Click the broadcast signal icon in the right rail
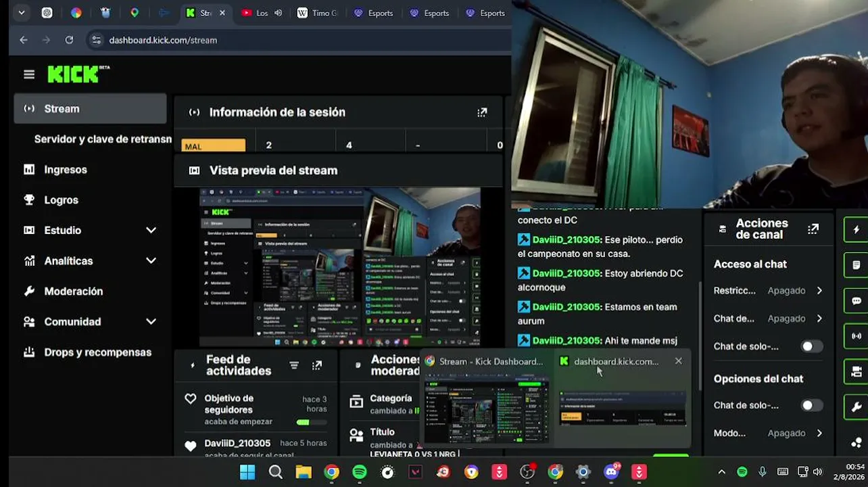The height and width of the screenshot is (487, 868). pyautogui.click(x=857, y=336)
